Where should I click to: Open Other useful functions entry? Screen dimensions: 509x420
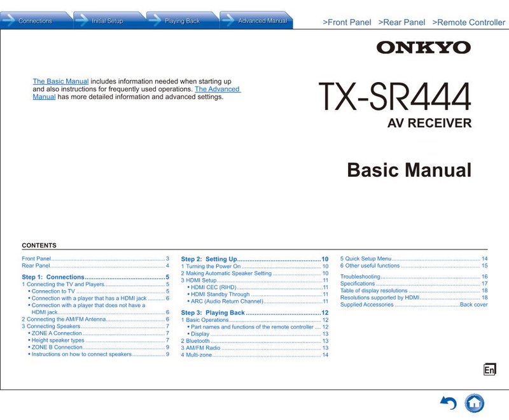coord(414,265)
